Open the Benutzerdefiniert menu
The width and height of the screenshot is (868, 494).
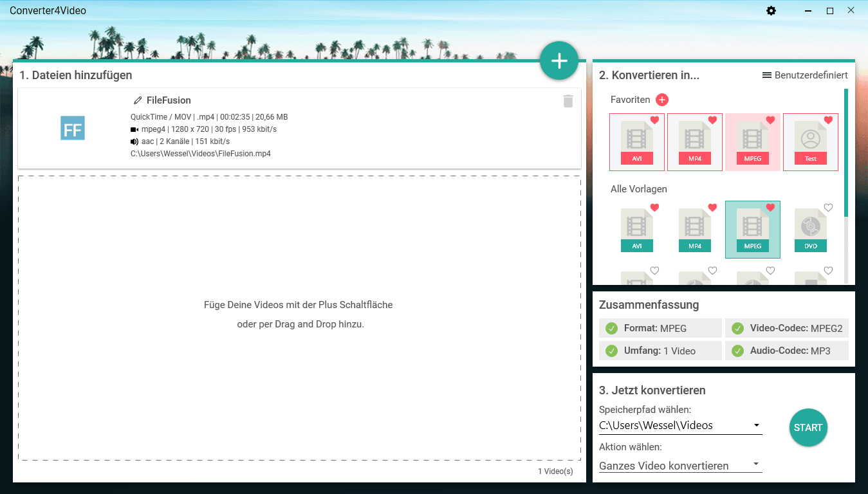(804, 75)
